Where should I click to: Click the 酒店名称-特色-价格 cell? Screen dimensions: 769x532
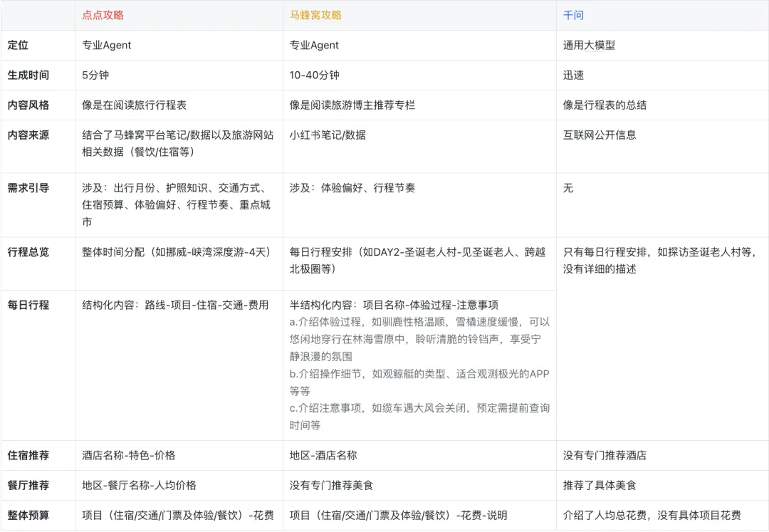[128, 455]
